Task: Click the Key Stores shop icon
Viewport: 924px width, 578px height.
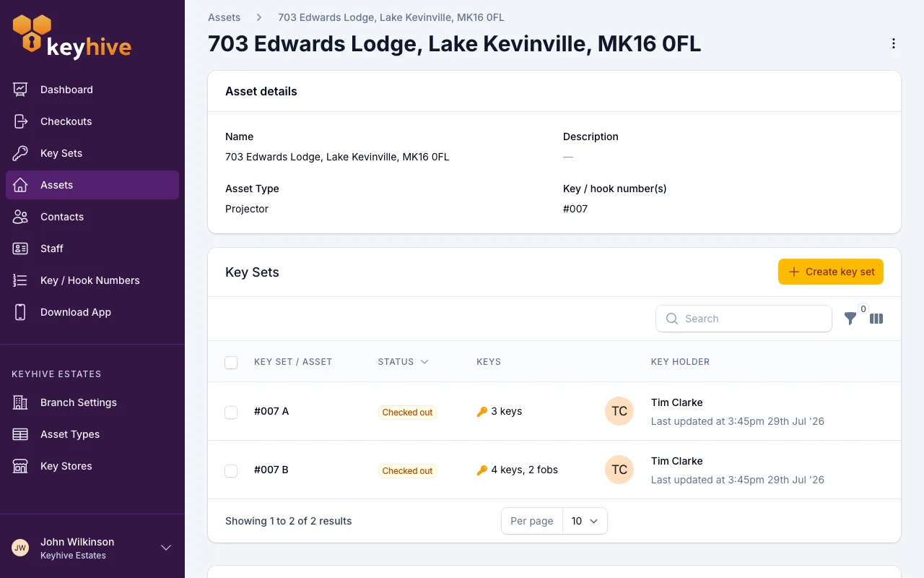Action: (20, 466)
